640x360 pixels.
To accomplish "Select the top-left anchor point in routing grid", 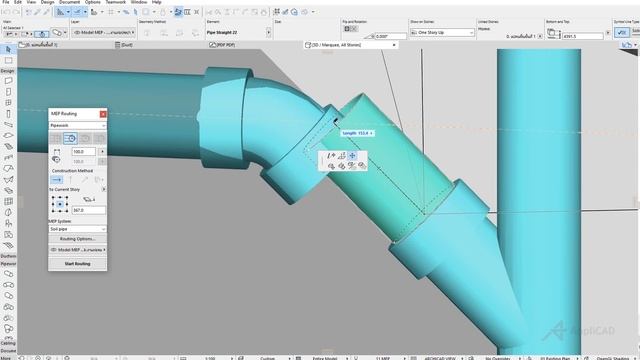I will coord(53,198).
